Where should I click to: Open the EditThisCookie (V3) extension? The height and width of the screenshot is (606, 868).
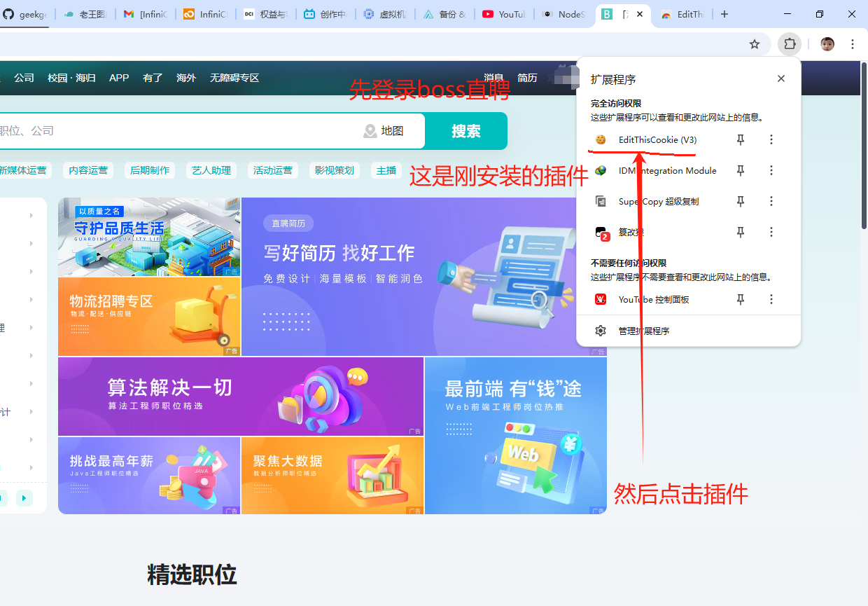pos(657,140)
